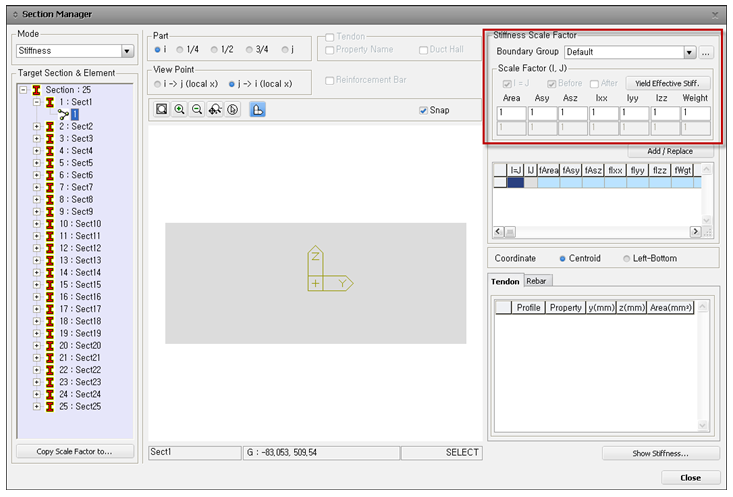This screenshot has width=733, height=497.
Task: Open the Mode Stiffness dropdown
Action: click(x=127, y=51)
